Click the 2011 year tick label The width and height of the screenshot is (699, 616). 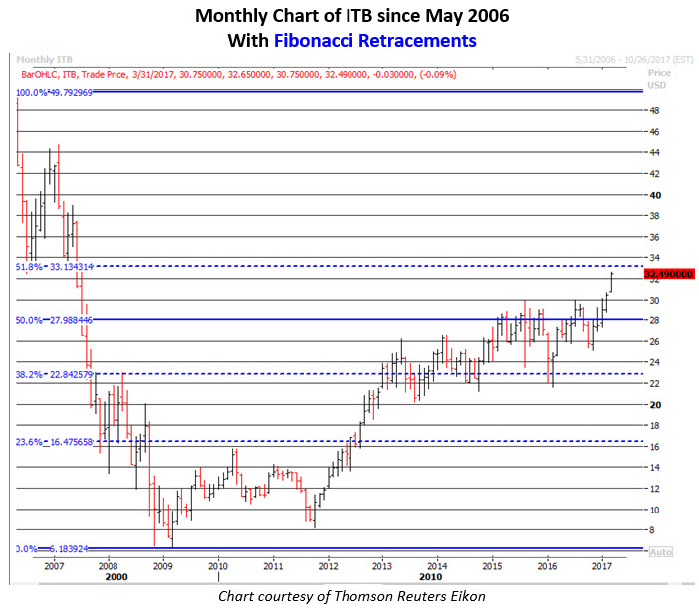pos(273,566)
